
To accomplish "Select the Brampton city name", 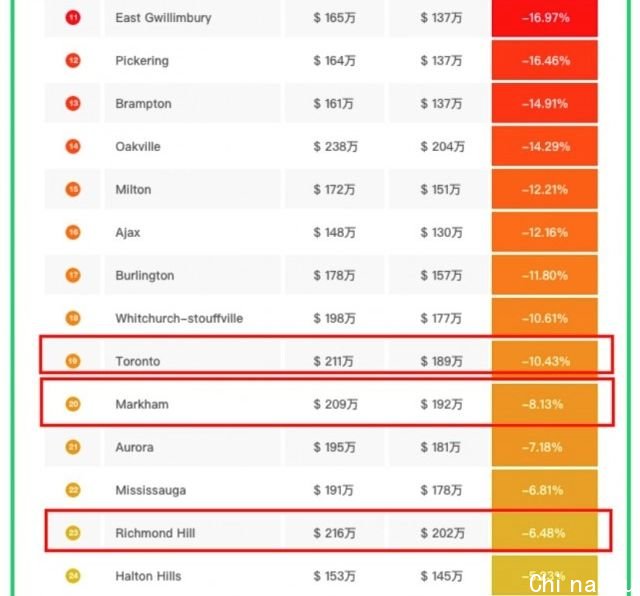I will pyautogui.click(x=143, y=104).
